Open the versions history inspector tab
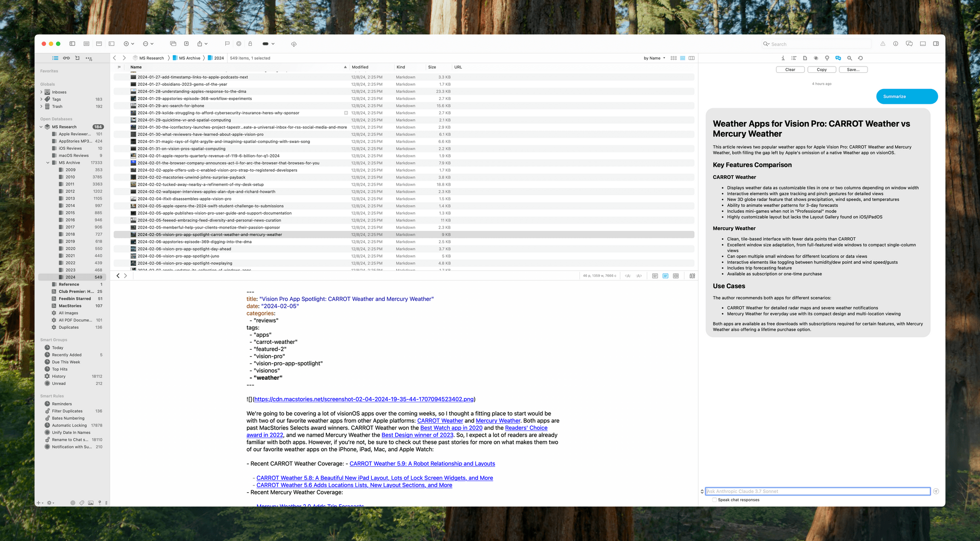The height and width of the screenshot is (541, 980). [x=860, y=58]
